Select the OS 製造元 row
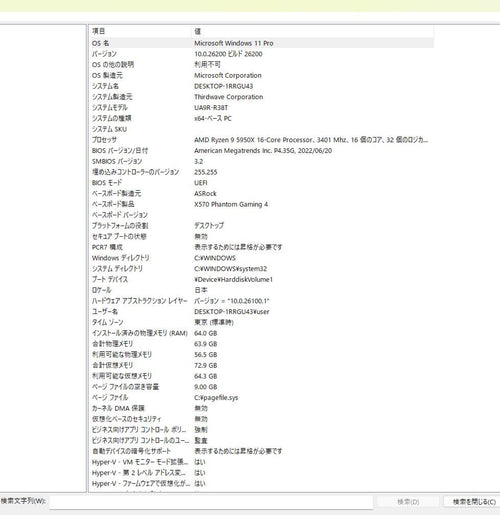The width and height of the screenshot is (500, 515). click(x=261, y=75)
